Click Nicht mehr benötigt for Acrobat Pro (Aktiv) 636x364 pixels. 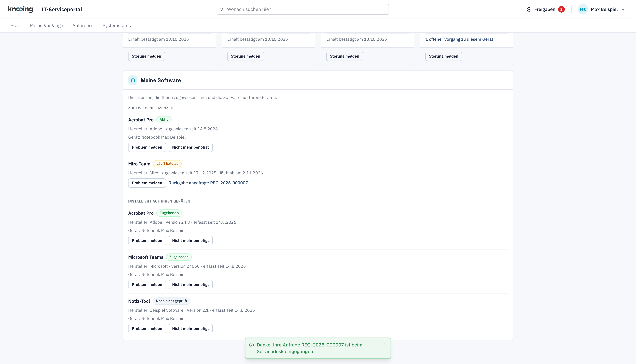point(190,147)
